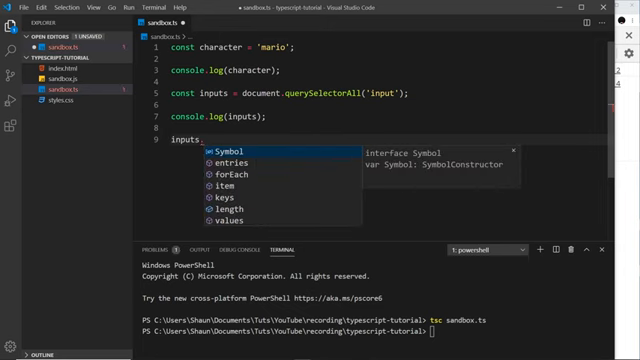640x360 pixels.
Task: Close the suggestion details popup
Action: [x=513, y=151]
